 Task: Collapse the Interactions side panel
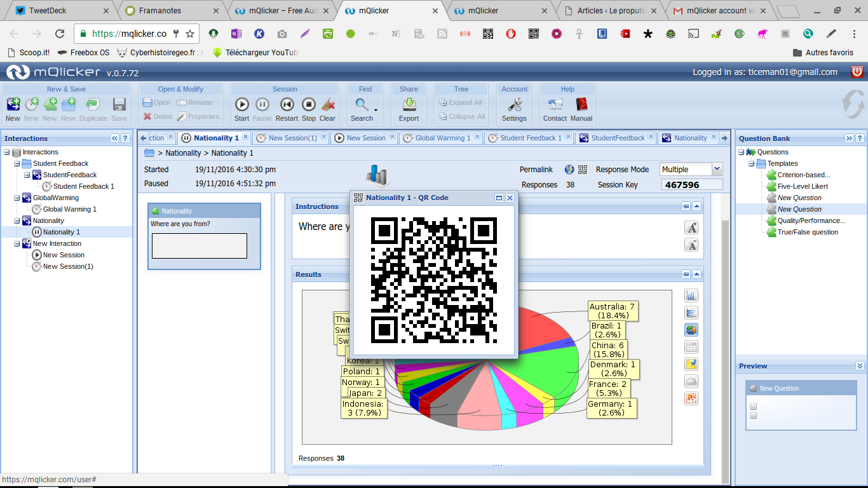click(x=115, y=139)
